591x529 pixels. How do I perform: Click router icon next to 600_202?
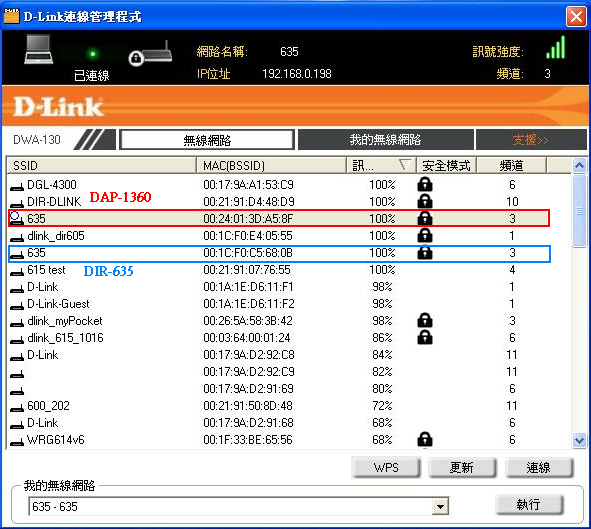coord(17,407)
